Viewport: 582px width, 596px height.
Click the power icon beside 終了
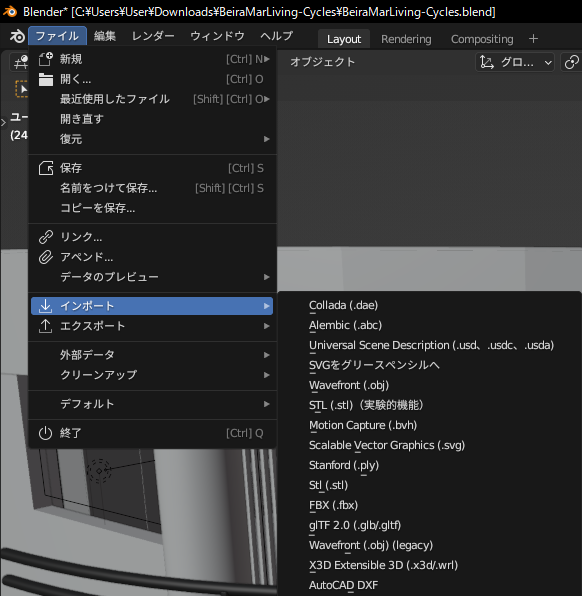tap(46, 433)
